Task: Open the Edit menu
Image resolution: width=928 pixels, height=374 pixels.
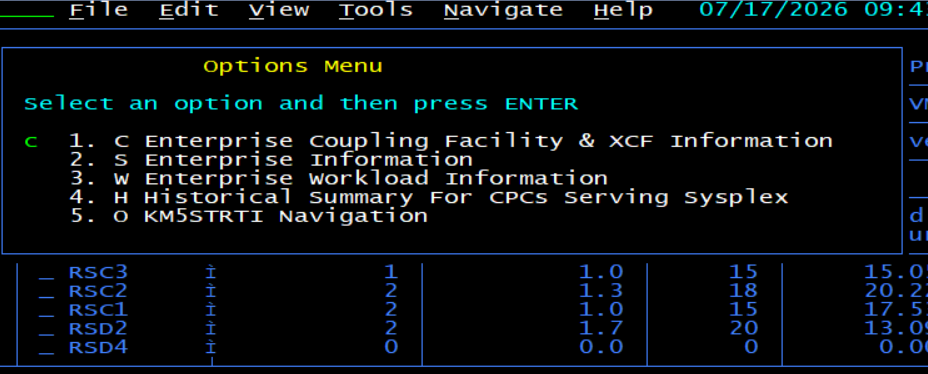Action: [x=189, y=10]
